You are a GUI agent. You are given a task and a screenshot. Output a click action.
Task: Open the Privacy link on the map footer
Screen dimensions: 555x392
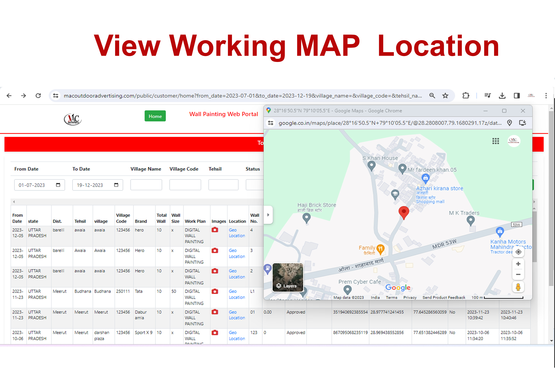click(410, 298)
